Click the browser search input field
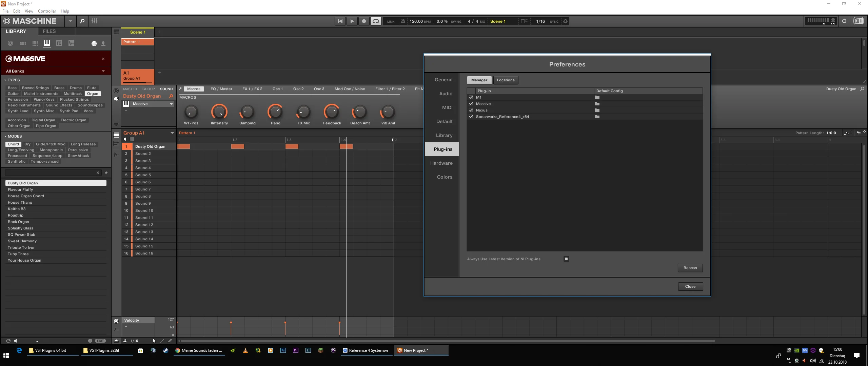868x366 pixels. [x=51, y=173]
